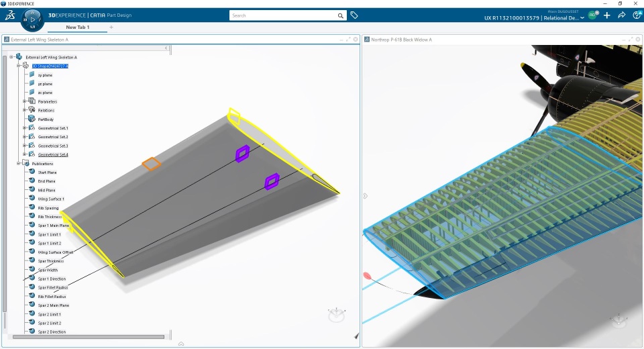Collapse External Left Wing Skeleton A root node

(11, 57)
